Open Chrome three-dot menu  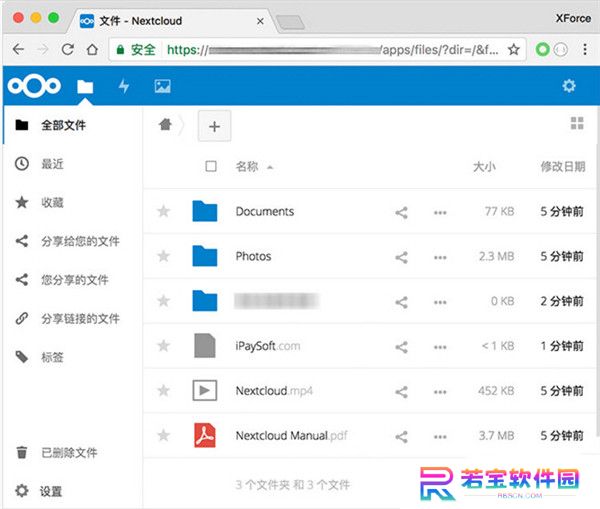tap(585, 49)
